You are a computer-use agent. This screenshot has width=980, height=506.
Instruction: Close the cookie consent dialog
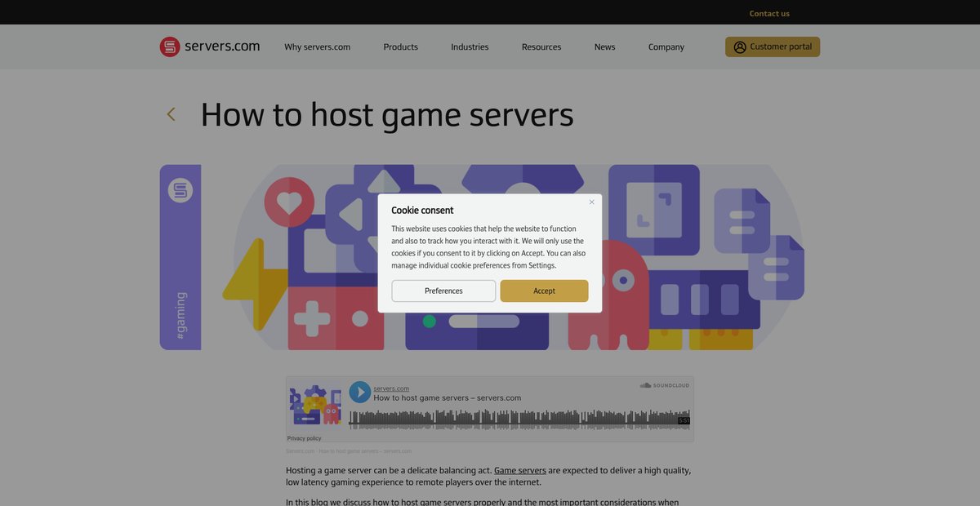click(592, 202)
